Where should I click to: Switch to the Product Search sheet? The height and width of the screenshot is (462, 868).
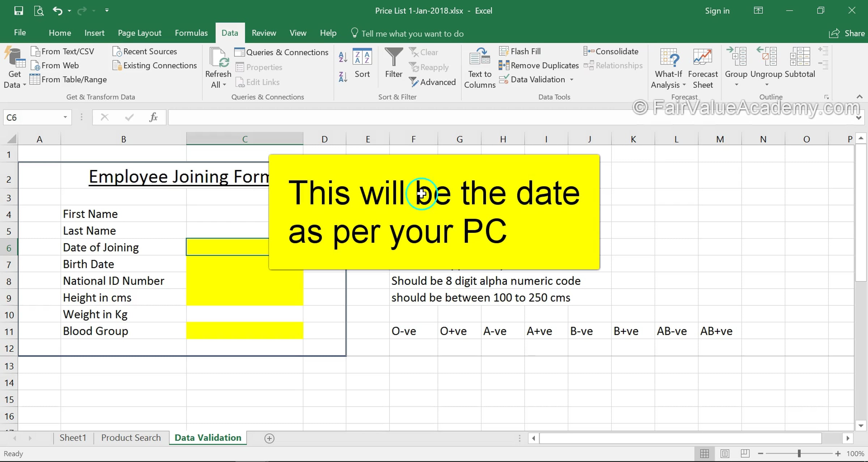[131, 438]
